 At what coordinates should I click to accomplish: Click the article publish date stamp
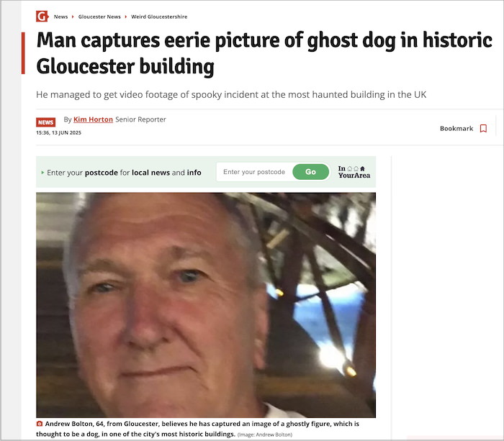tap(58, 132)
